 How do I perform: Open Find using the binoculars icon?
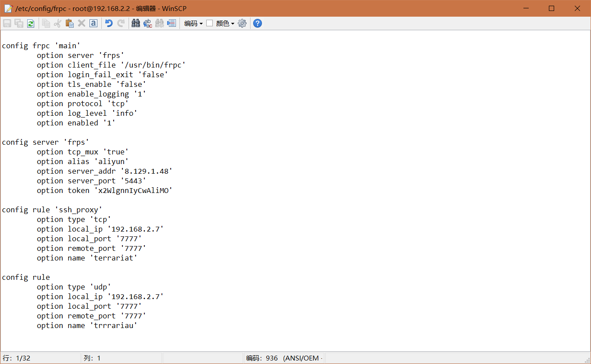pyautogui.click(x=136, y=23)
